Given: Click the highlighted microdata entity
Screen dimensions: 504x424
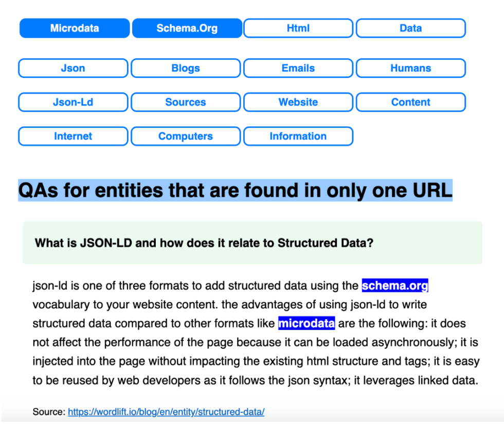Looking at the screenshot, I should (x=307, y=323).
